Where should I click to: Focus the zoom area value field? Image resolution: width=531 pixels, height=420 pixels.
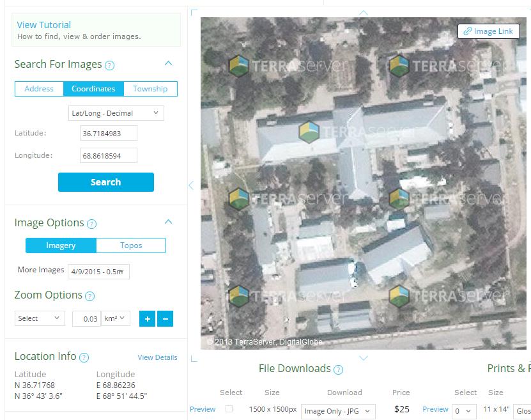[x=87, y=319]
